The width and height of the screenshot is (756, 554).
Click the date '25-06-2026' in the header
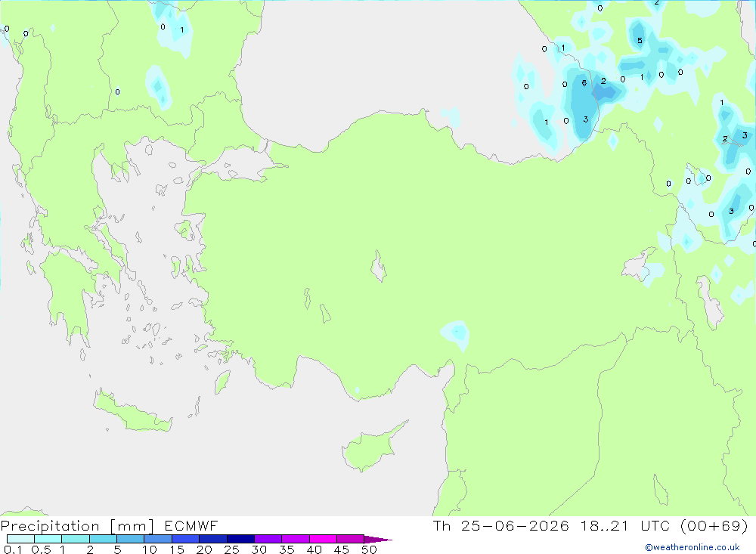515,525
